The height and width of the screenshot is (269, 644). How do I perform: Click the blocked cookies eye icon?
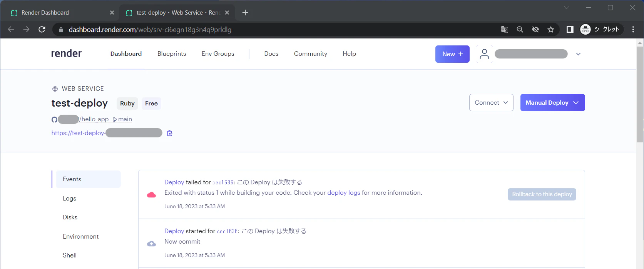535,29
